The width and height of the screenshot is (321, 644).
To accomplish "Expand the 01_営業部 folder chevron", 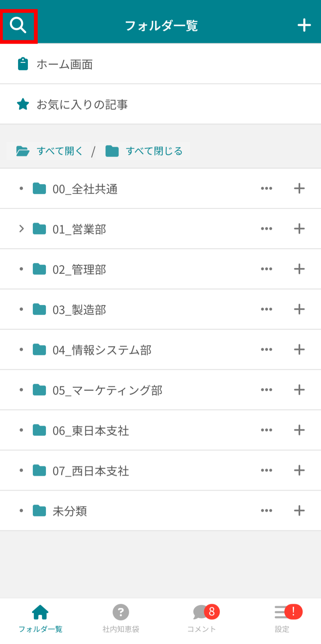I will pos(22,229).
